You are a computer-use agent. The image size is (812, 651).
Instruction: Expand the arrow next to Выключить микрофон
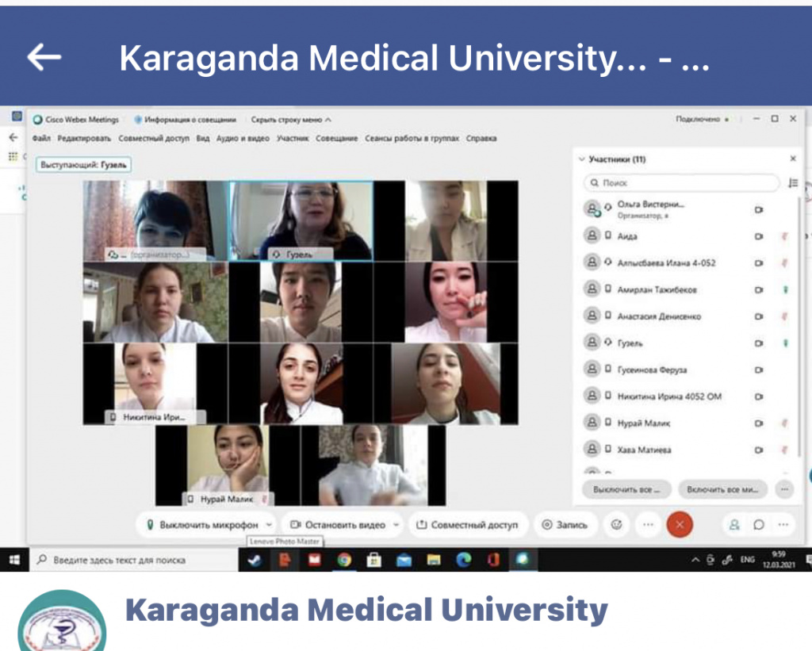[x=269, y=525]
